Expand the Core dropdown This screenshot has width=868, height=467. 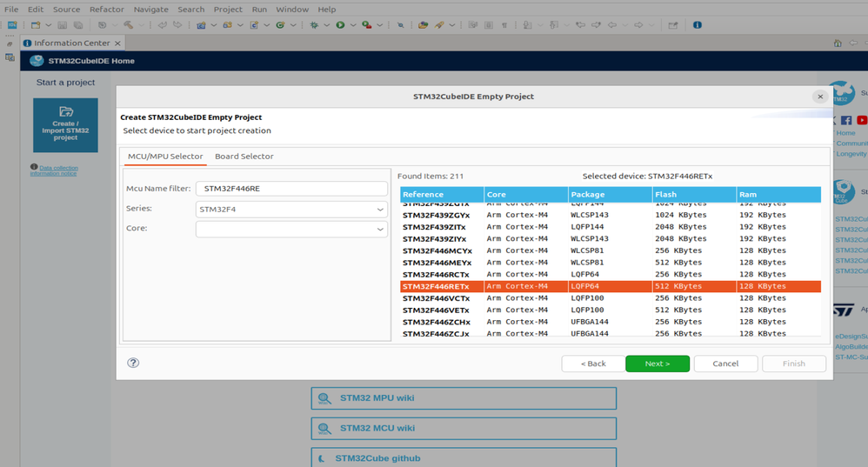click(291, 229)
